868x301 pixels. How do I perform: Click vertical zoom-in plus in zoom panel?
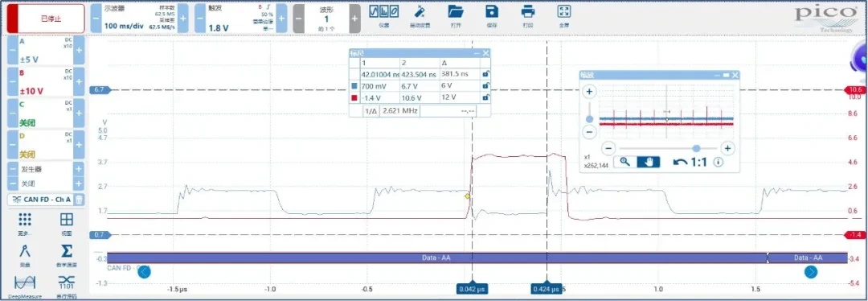point(590,92)
